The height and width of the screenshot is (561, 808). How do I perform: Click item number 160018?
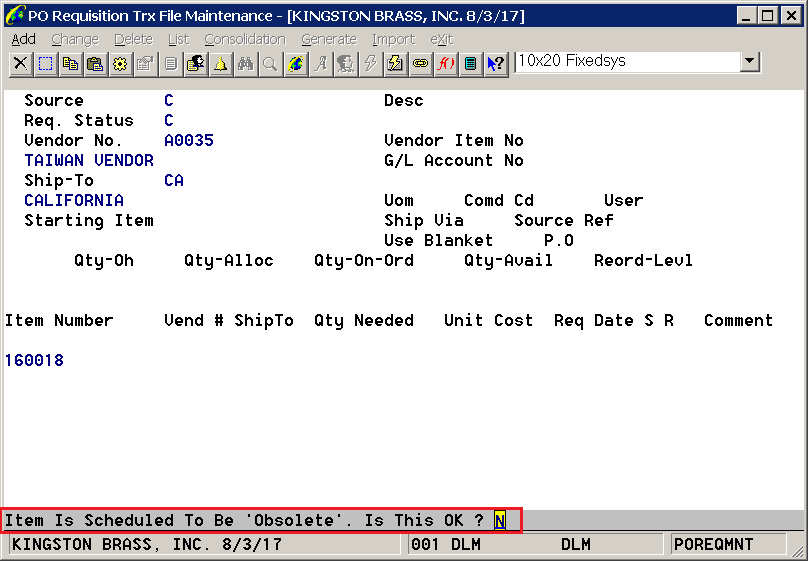pos(35,360)
